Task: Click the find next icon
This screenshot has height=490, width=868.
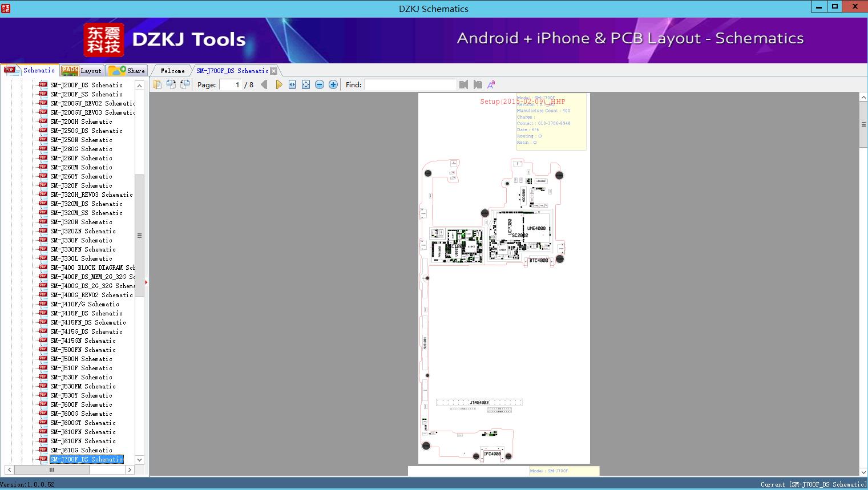Action: [x=478, y=84]
